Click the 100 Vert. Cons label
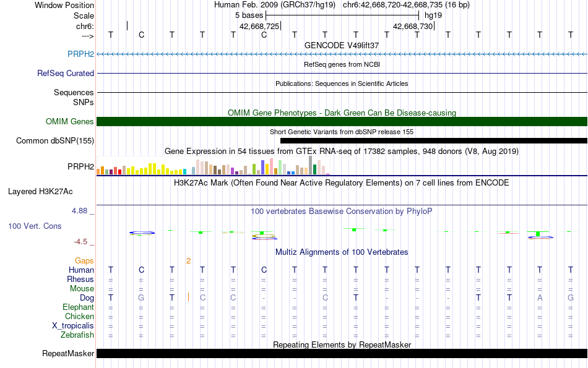The height and width of the screenshot is (368, 588). tap(35, 226)
